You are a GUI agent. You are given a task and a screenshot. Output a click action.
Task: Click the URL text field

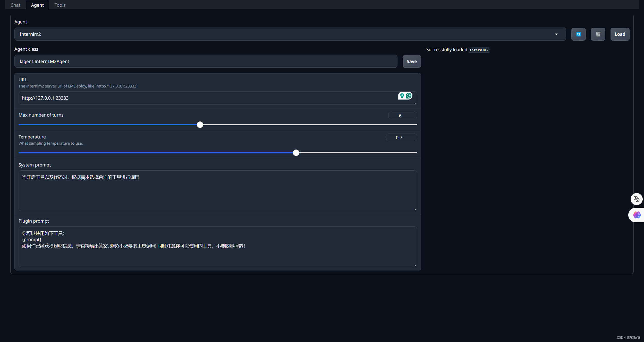218,98
